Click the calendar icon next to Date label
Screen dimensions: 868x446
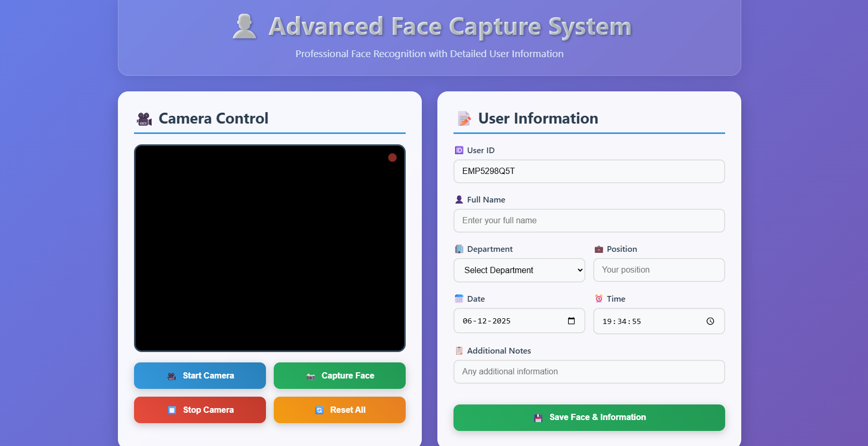pyautogui.click(x=459, y=299)
